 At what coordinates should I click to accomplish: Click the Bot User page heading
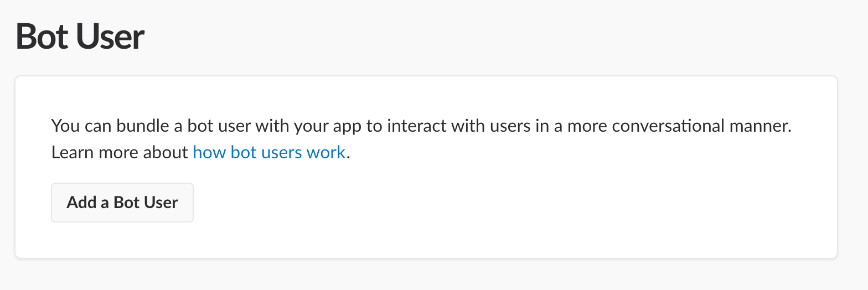[x=80, y=37]
